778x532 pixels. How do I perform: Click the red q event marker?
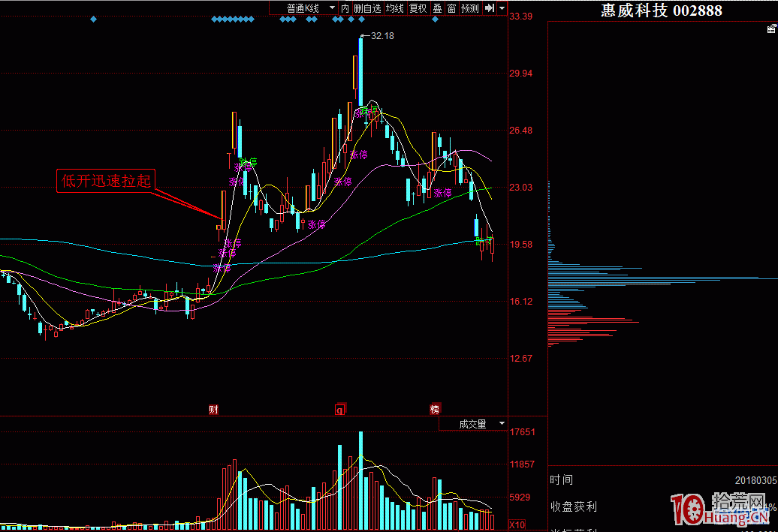339,410
